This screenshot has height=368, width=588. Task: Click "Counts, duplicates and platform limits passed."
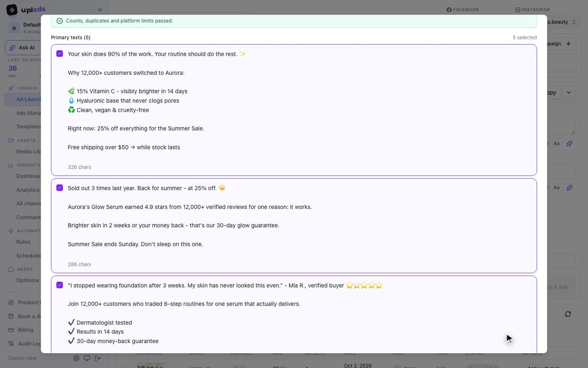tap(119, 21)
